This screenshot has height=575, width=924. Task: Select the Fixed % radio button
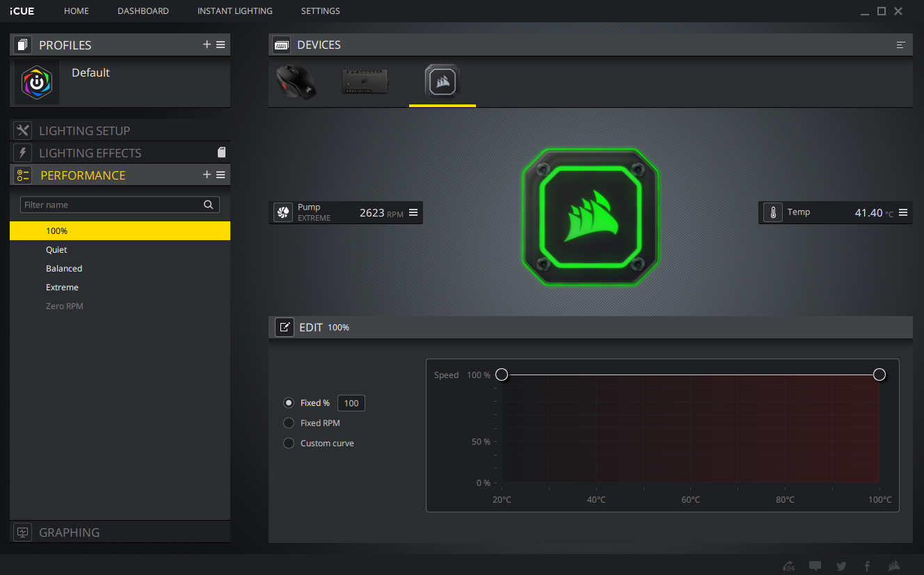point(289,403)
